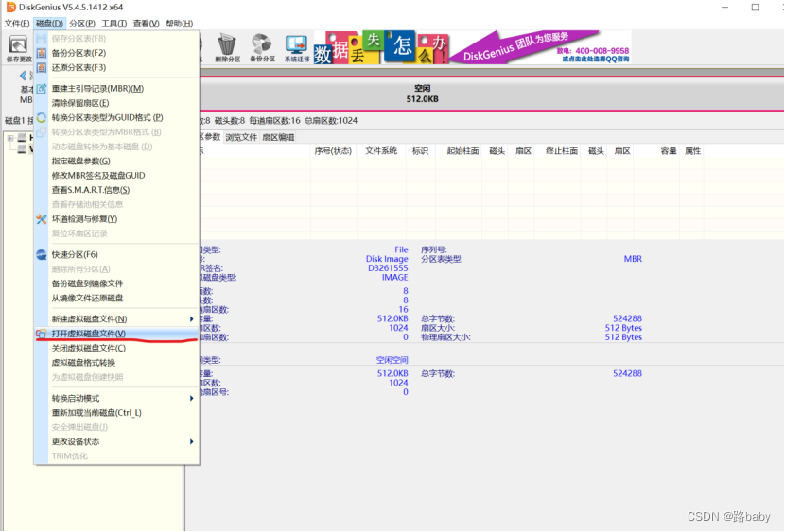This screenshot has width=785, height=532.
Task: Click the 序号(状态) column header
Action: (333, 150)
